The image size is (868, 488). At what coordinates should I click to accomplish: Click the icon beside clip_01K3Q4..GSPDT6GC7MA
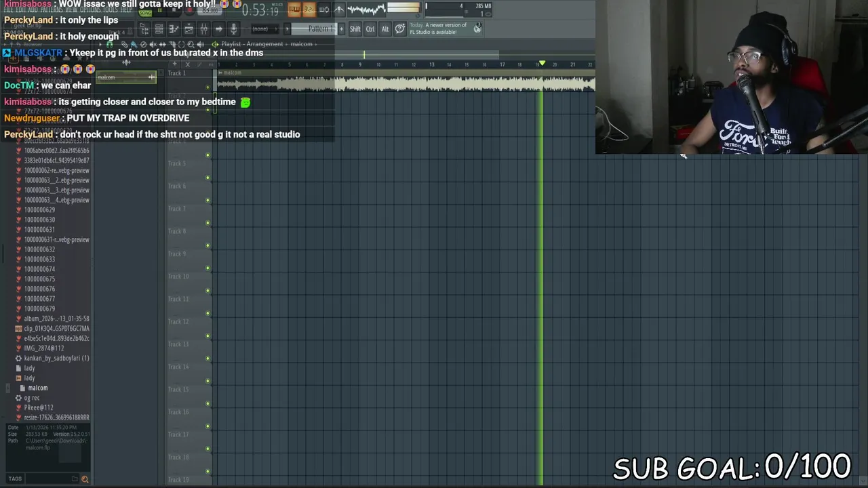click(x=18, y=328)
